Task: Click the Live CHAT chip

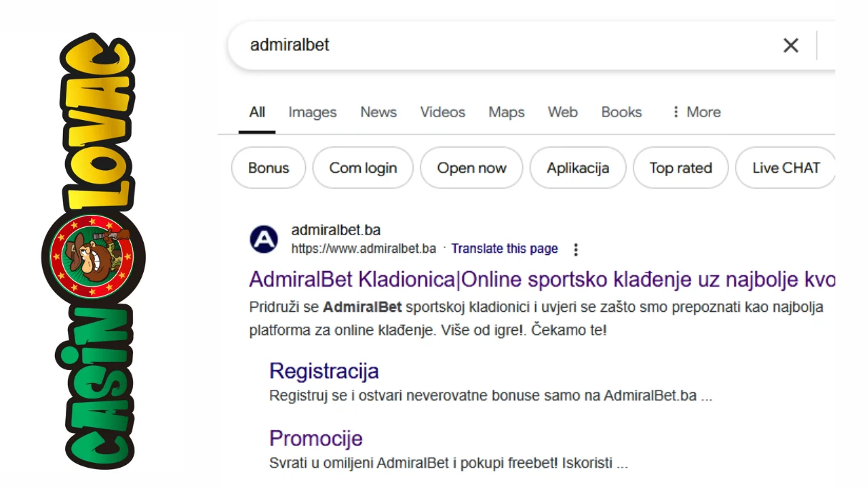Action: click(785, 168)
